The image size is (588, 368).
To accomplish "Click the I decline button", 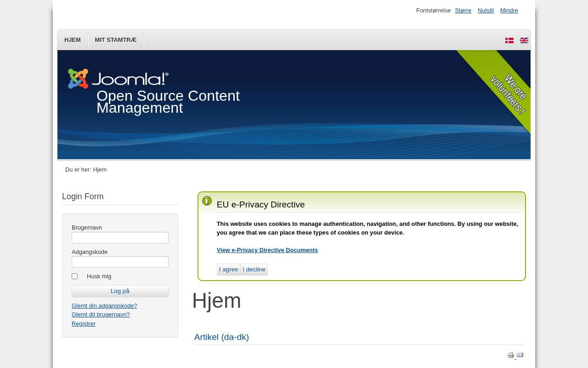I will [x=254, y=270].
